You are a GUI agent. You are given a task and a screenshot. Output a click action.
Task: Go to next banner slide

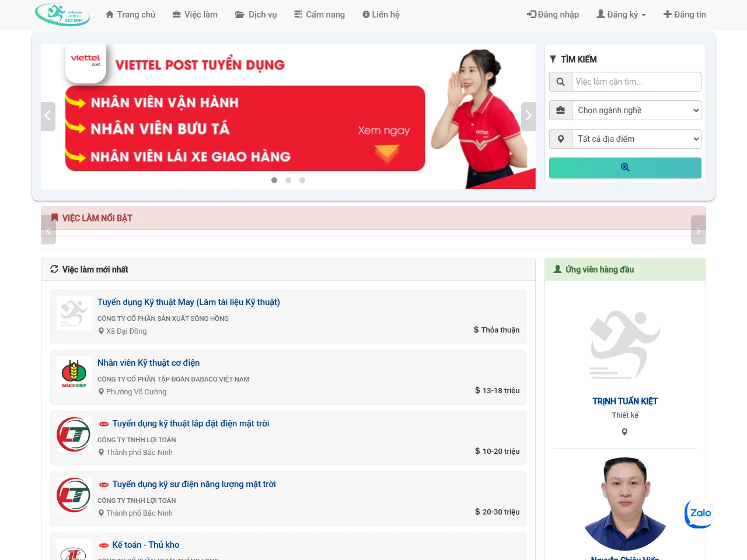528,116
